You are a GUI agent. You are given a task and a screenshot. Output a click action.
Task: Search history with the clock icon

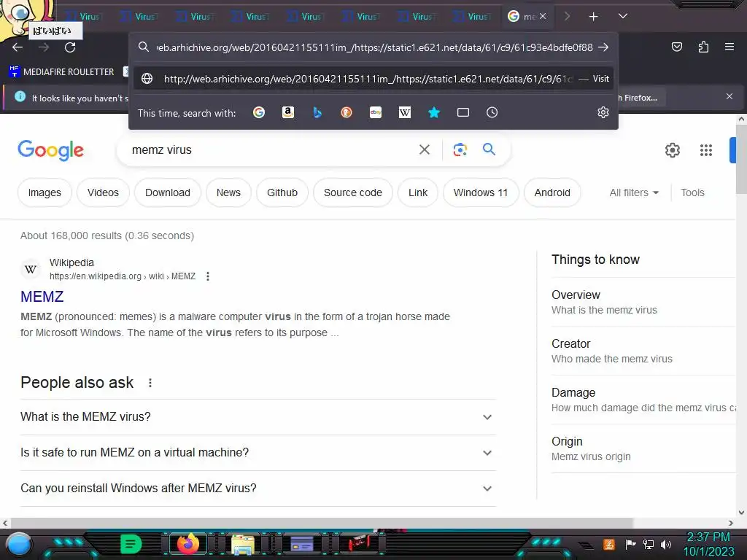(492, 112)
